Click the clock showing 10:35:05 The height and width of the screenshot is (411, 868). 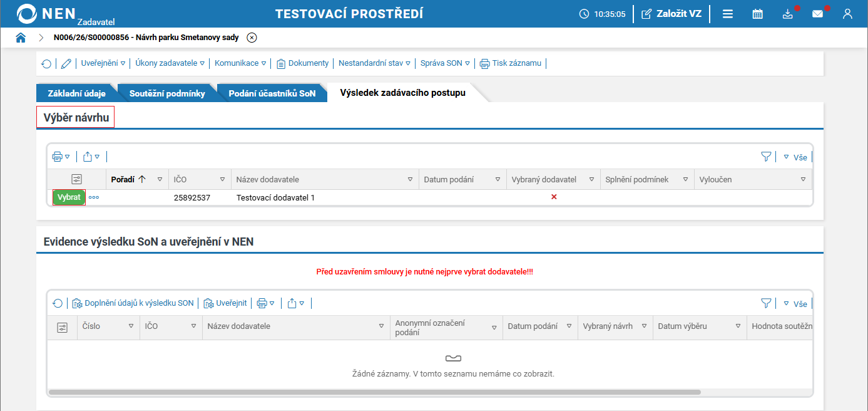pyautogui.click(x=602, y=14)
